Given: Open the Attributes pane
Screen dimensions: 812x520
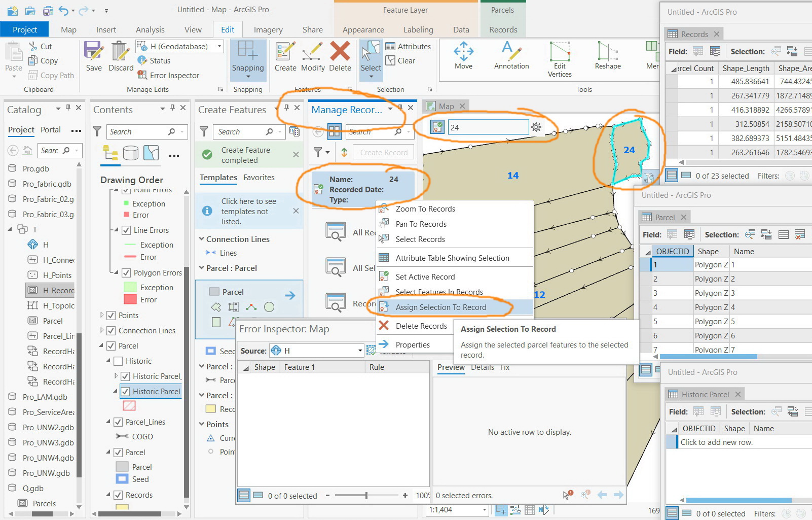Looking at the screenshot, I should coord(409,46).
